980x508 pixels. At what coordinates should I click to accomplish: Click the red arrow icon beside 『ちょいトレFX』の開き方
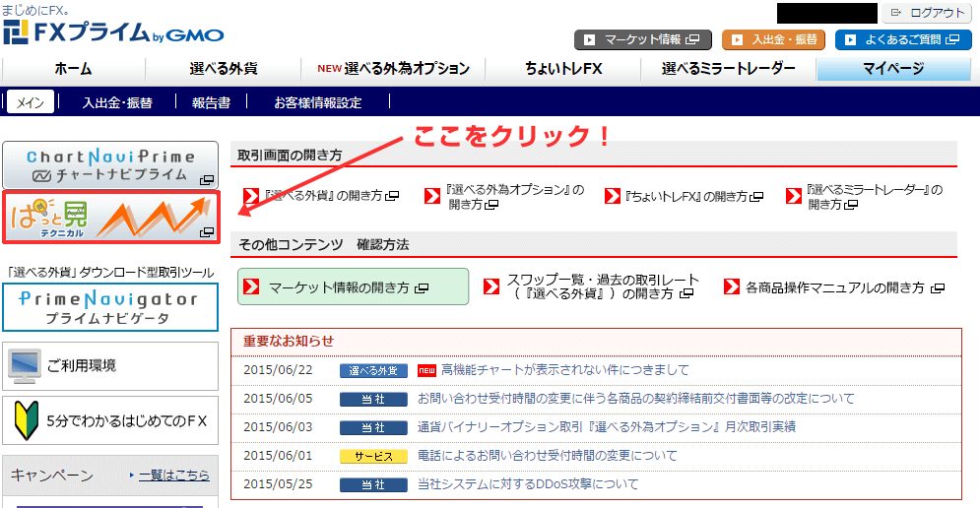point(613,196)
